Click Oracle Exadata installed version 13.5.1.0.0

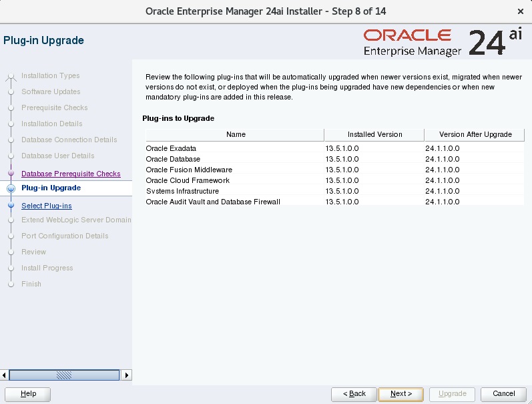(342, 148)
